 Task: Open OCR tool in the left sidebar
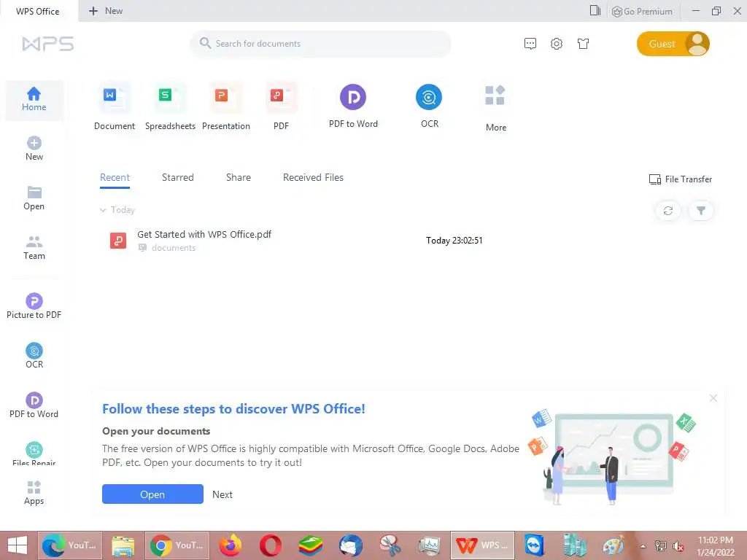coord(34,355)
